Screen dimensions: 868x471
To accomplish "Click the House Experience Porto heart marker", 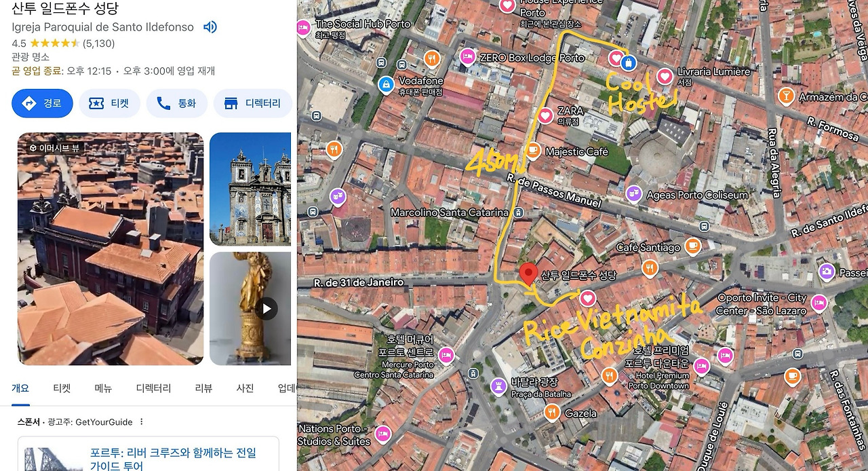I will tap(507, 6).
